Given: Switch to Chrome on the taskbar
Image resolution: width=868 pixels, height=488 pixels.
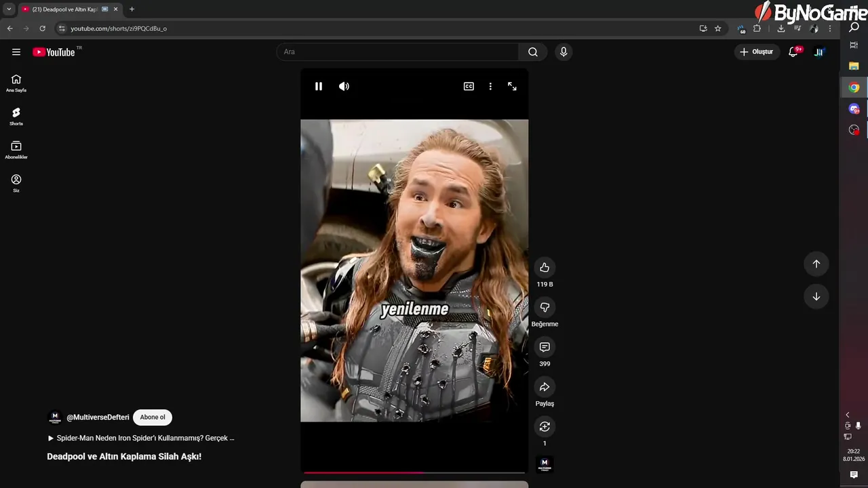Looking at the screenshot, I should (854, 87).
